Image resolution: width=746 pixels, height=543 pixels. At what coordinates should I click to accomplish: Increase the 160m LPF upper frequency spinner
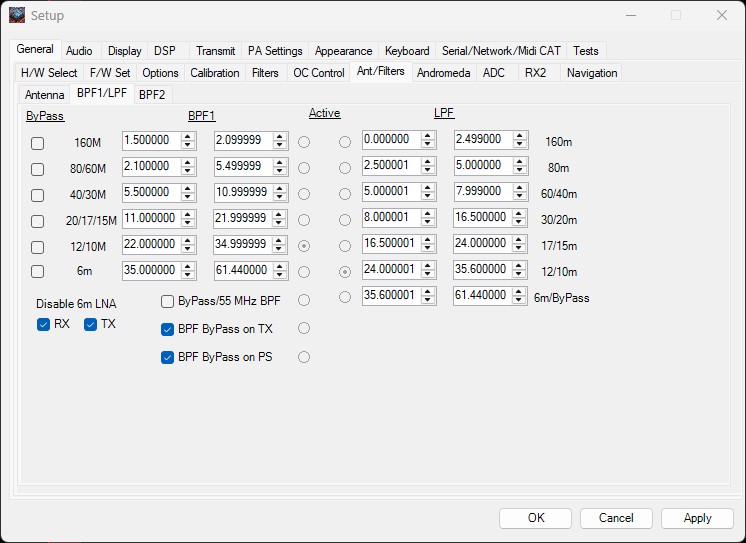click(x=519, y=137)
